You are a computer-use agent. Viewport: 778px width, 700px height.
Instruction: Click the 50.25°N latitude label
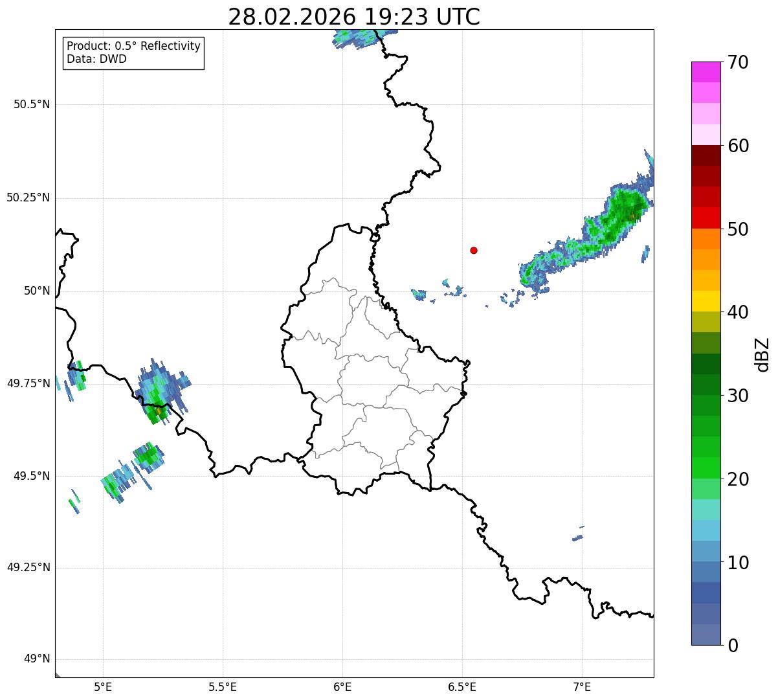pos(28,198)
